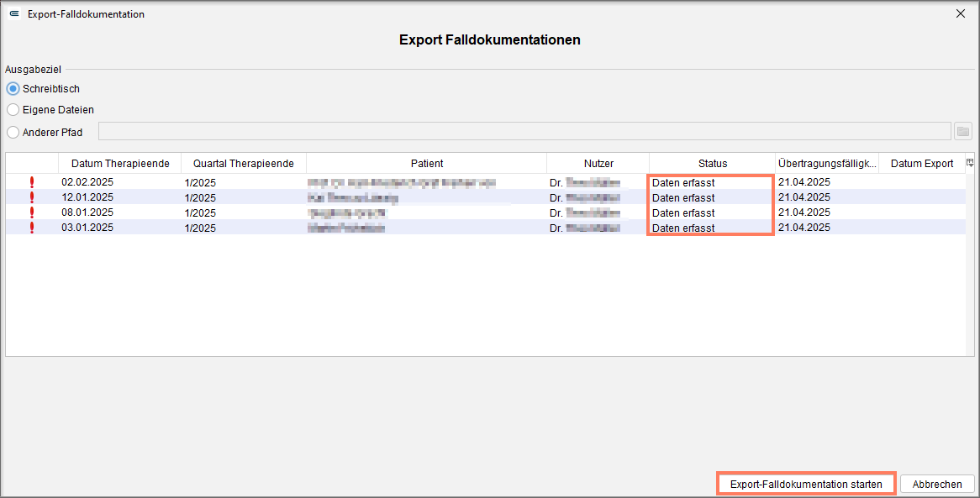Select the row dated 03.01.2025
Image resolution: width=980 pixels, height=498 pixels.
pyautogui.click(x=486, y=227)
